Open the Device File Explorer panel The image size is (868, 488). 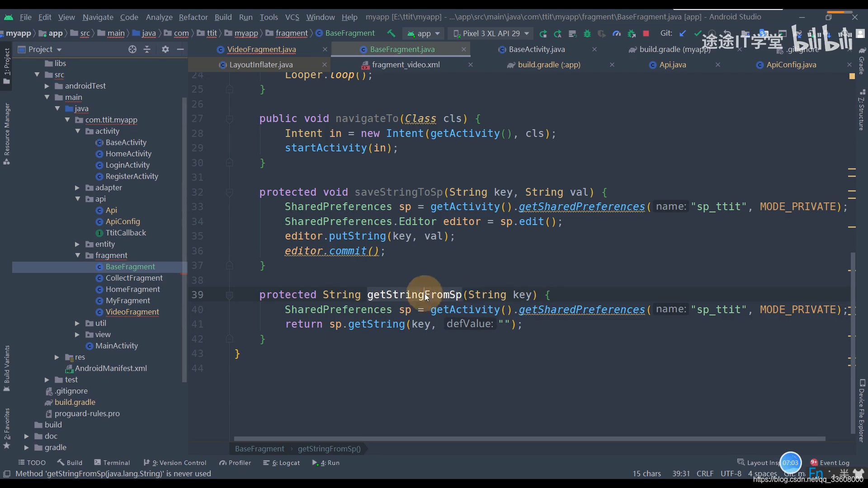(x=862, y=410)
